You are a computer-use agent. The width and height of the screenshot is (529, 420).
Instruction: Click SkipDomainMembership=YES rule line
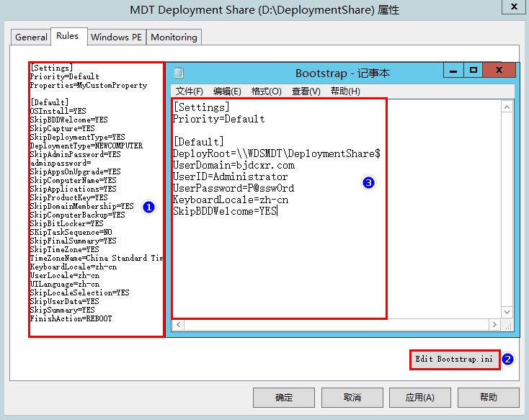[81, 207]
